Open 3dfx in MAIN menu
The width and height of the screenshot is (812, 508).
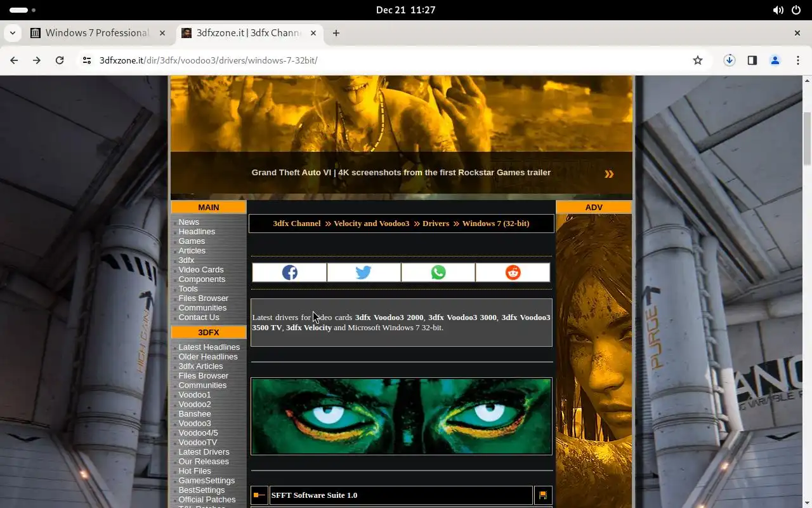(186, 260)
